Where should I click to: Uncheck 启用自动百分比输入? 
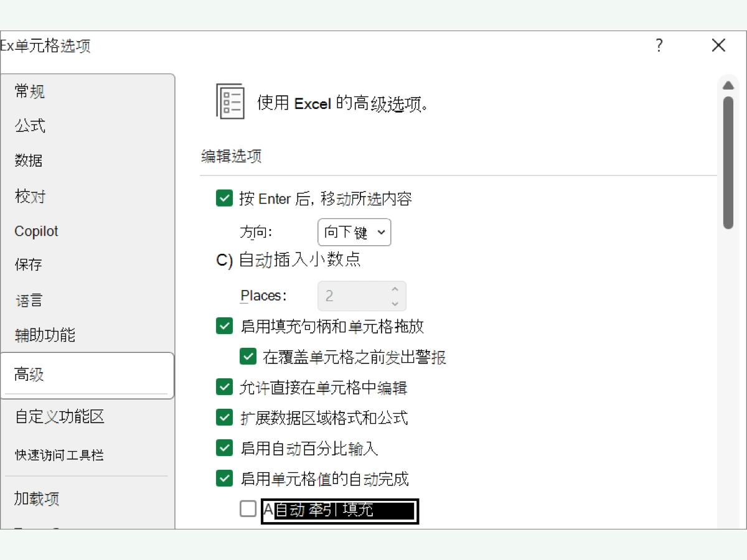[224, 448]
